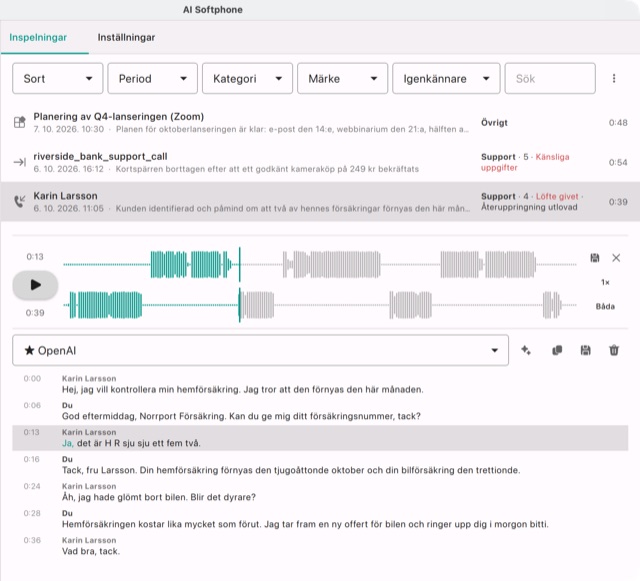Screen dimensions: 640x581
Task: Jump to the 0:24 transcript timestamp
Action: pyautogui.click(x=32, y=486)
